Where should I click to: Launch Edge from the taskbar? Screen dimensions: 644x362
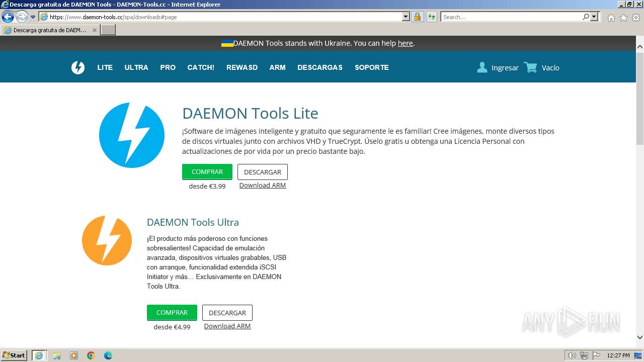click(108, 355)
